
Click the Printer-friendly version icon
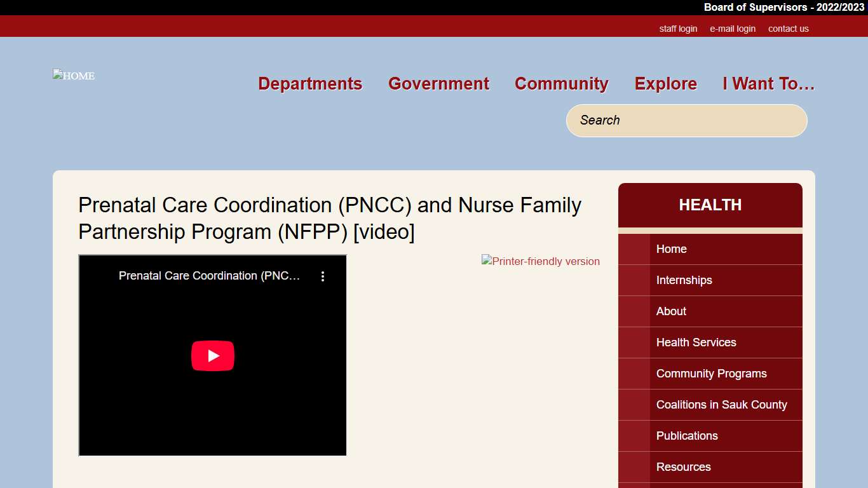click(x=540, y=261)
